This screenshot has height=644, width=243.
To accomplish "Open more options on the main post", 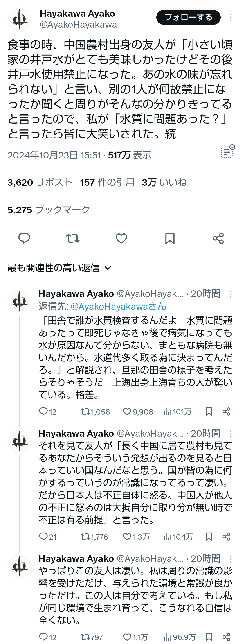I will tap(230, 17).
